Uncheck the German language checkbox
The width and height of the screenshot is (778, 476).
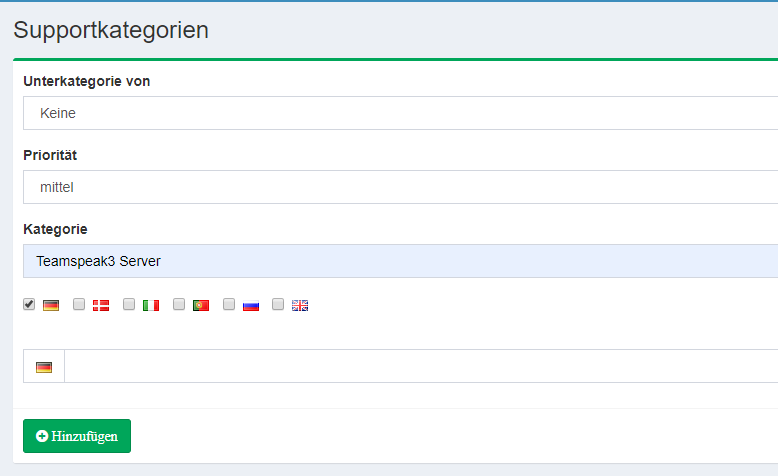coord(29,304)
